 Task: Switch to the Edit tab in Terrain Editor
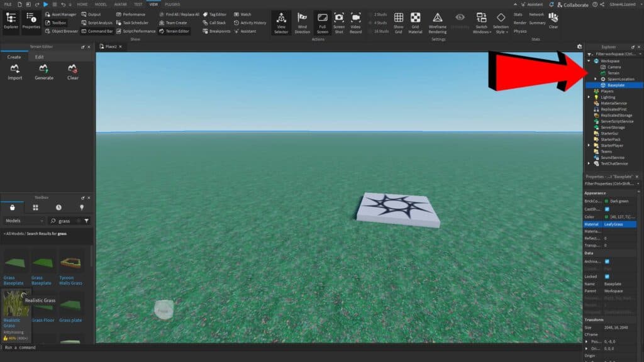pyautogui.click(x=39, y=57)
